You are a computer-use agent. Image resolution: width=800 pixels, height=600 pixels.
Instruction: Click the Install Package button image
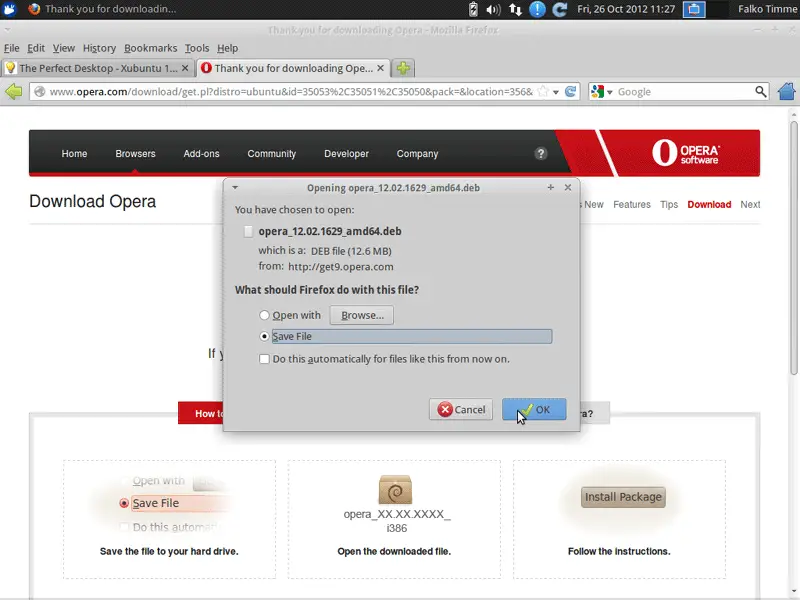pos(623,497)
